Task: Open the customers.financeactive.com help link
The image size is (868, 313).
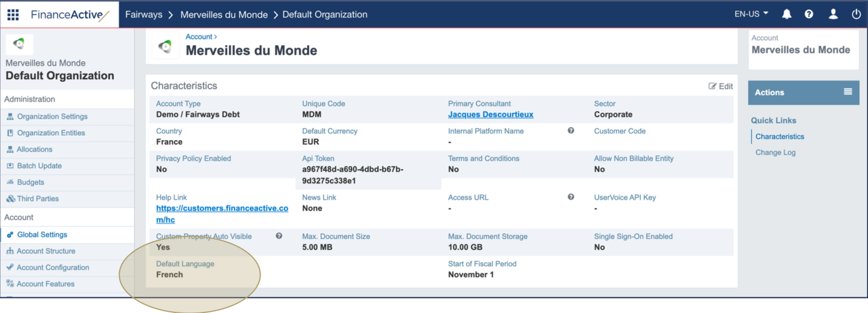Action: [222, 214]
